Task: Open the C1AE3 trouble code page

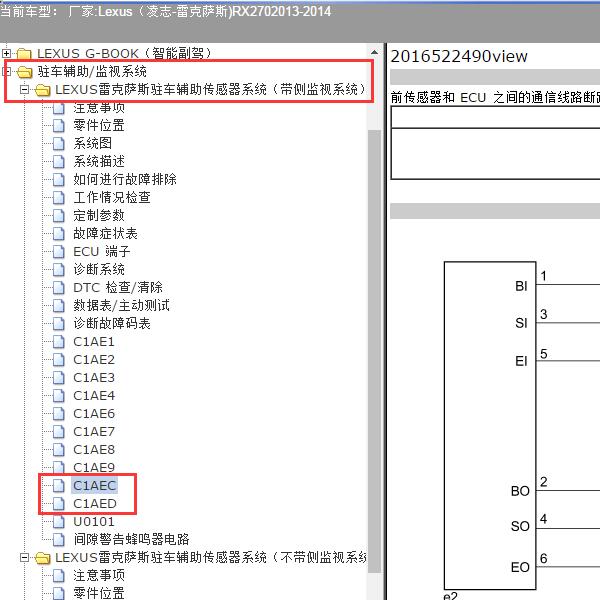Action: [94, 377]
